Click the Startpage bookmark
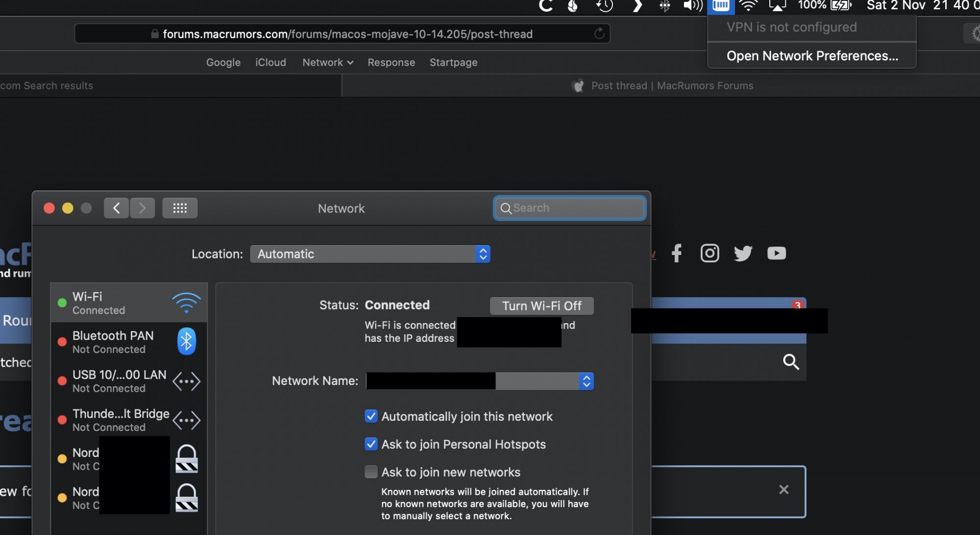This screenshot has height=535, width=980. (453, 62)
